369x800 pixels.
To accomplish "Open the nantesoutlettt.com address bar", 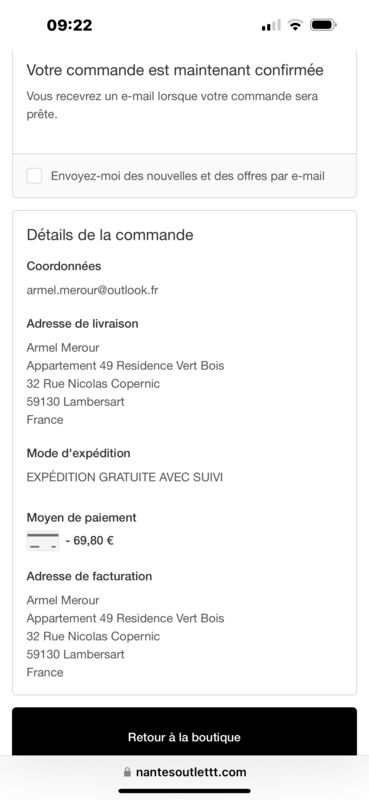I will tap(184, 772).
